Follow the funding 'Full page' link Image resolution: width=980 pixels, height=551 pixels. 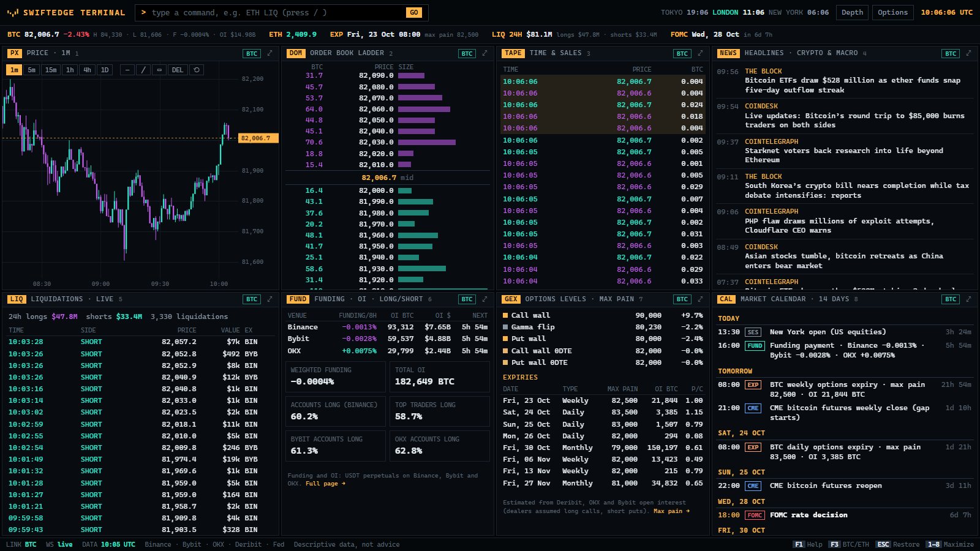click(325, 484)
